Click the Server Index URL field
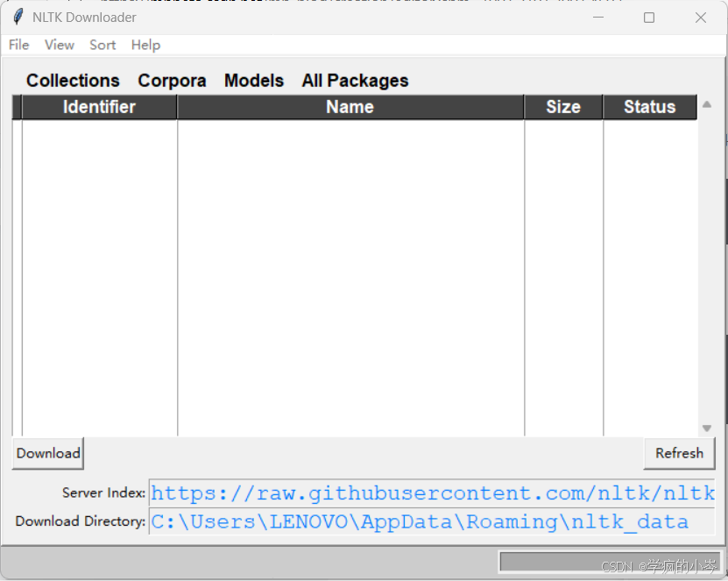The height and width of the screenshot is (581, 728). tap(432, 492)
